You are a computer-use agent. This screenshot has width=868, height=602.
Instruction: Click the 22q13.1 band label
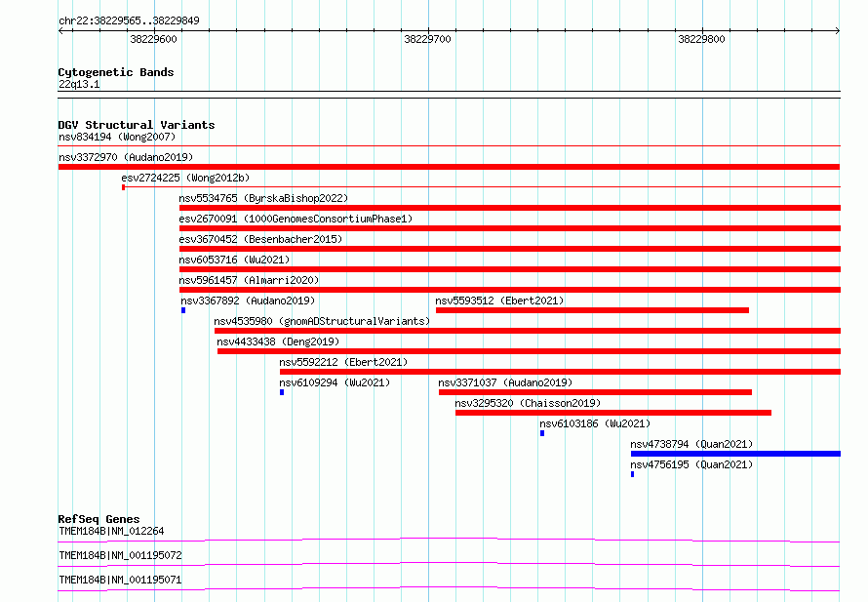[79, 84]
